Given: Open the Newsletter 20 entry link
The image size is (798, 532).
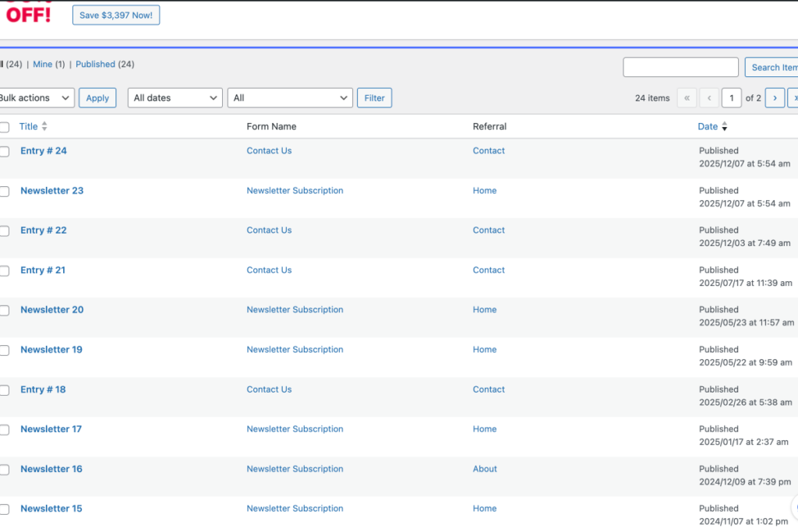Looking at the screenshot, I should coord(52,310).
